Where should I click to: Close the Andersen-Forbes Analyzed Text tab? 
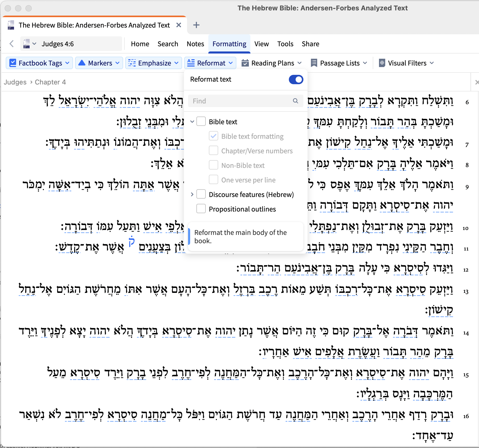pyautogui.click(x=179, y=25)
